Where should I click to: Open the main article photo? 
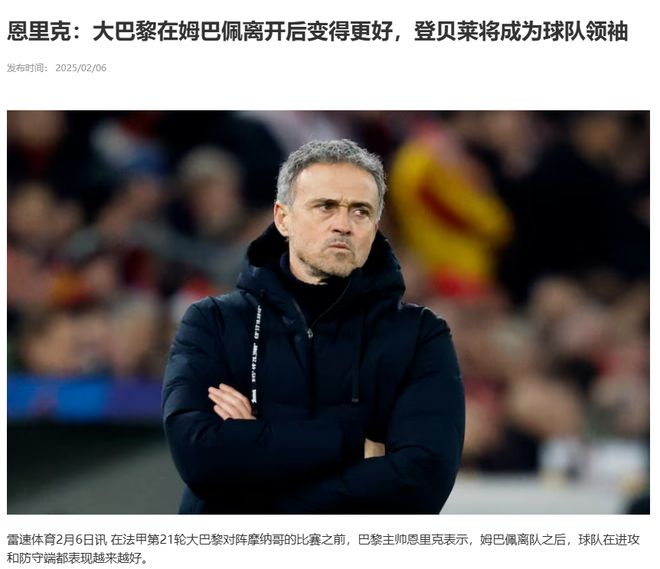click(x=328, y=312)
